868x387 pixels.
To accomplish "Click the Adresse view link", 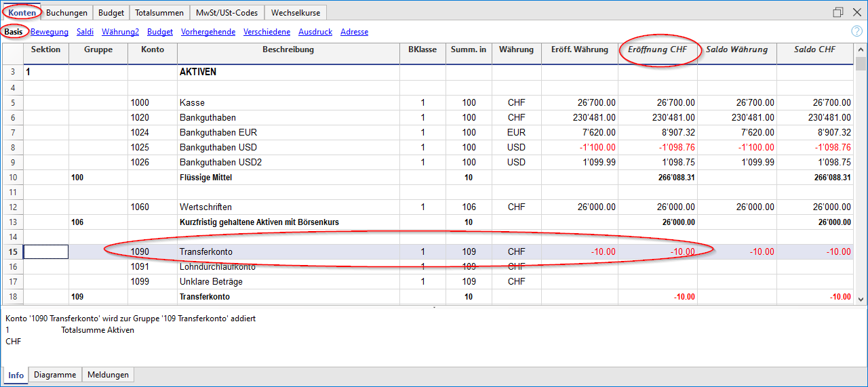I will coord(354,32).
